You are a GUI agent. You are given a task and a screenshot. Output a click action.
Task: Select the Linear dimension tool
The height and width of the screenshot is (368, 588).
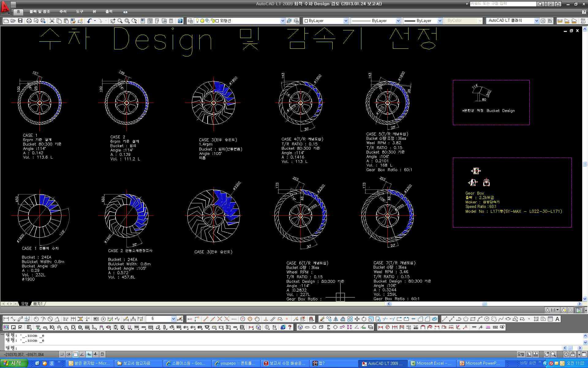tap(6, 319)
